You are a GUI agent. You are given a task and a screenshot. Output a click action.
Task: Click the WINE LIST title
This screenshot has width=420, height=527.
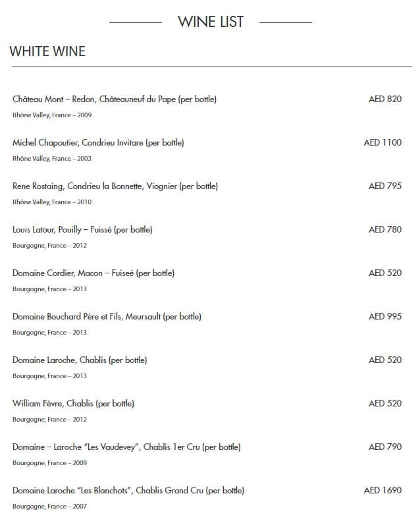click(211, 22)
